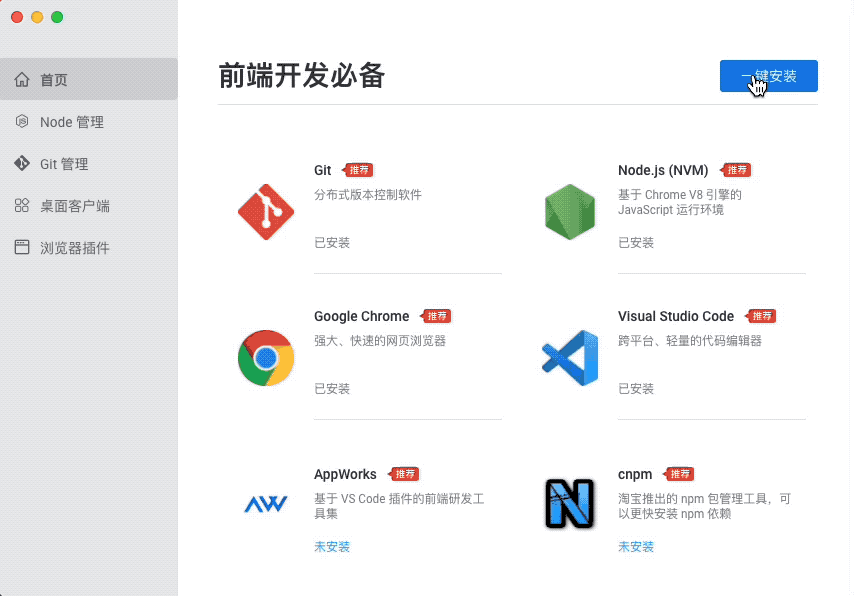Click the cnpm logo icon
Screen dimensions: 854x596
[x=569, y=505]
